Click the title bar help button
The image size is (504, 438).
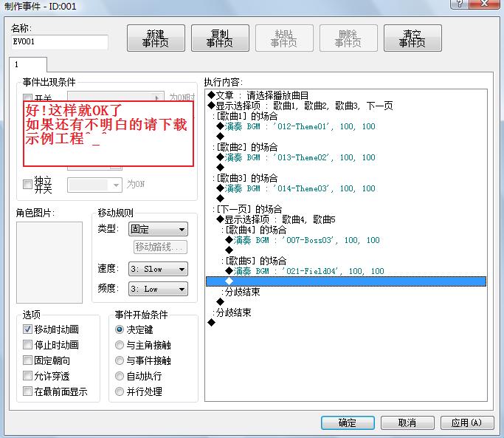coord(460,4)
